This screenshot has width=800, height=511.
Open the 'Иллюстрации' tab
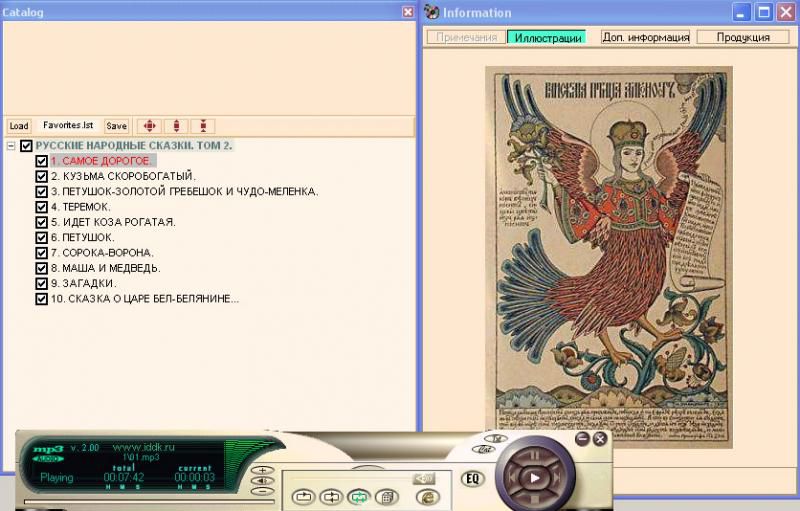545,37
